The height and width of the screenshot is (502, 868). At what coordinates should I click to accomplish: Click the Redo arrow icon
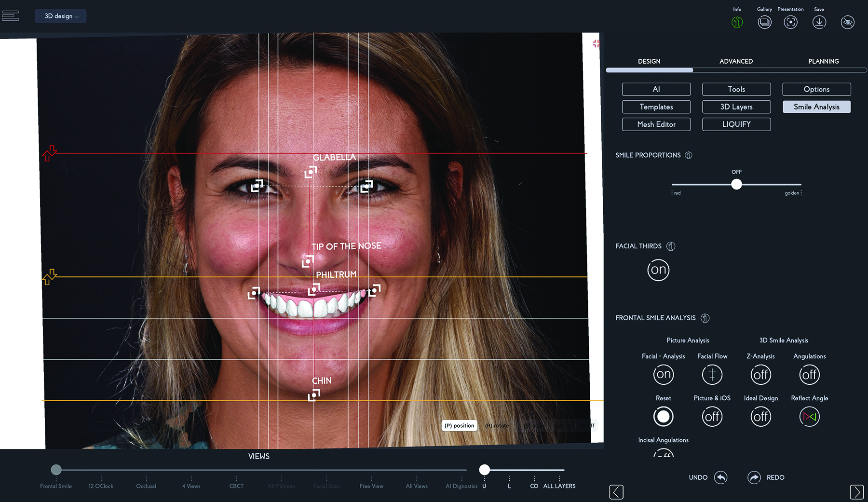[754, 477]
